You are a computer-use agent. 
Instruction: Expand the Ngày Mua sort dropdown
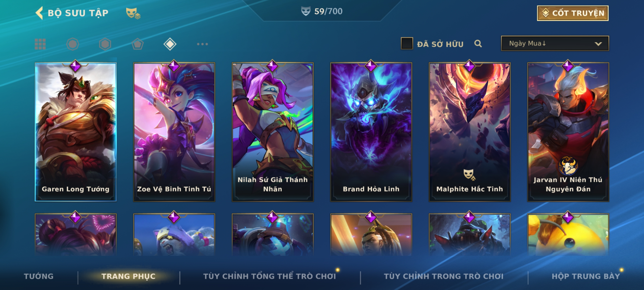pos(555,44)
